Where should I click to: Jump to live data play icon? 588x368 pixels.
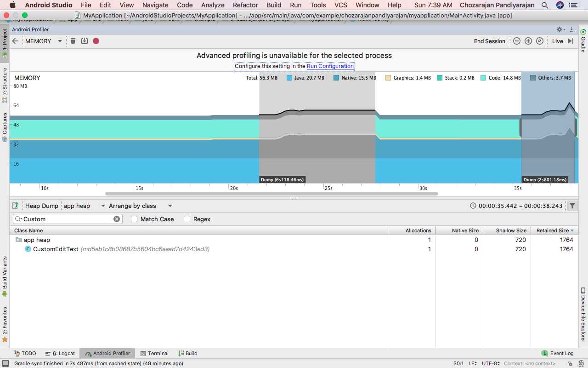(571, 41)
